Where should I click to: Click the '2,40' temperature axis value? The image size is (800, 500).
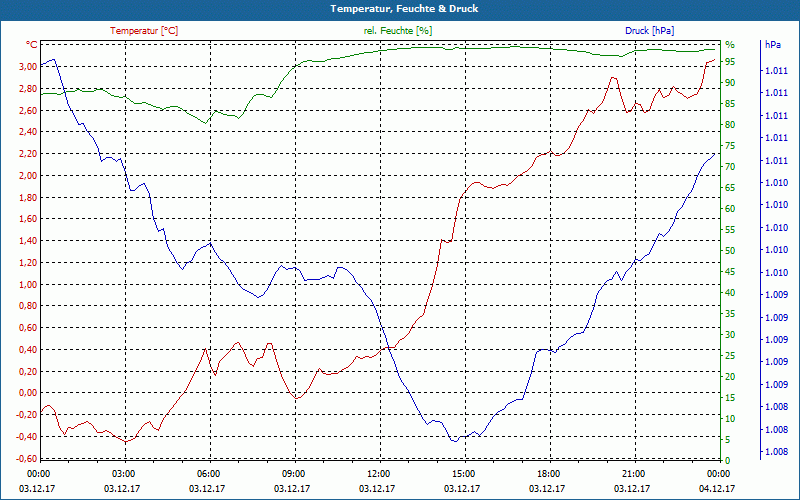click(x=28, y=132)
